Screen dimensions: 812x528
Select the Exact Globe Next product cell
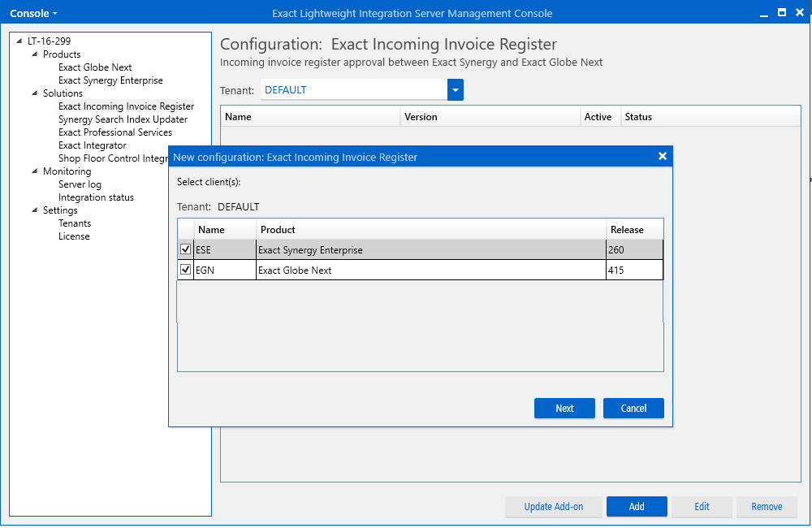[431, 270]
